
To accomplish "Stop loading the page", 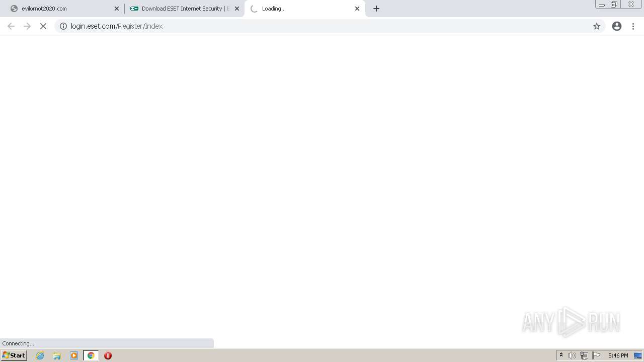I will click(43, 26).
